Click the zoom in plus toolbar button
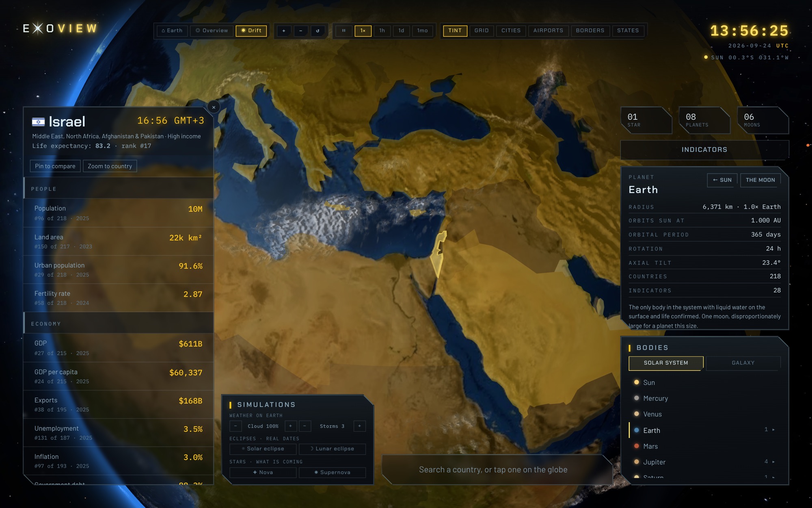 click(x=284, y=31)
